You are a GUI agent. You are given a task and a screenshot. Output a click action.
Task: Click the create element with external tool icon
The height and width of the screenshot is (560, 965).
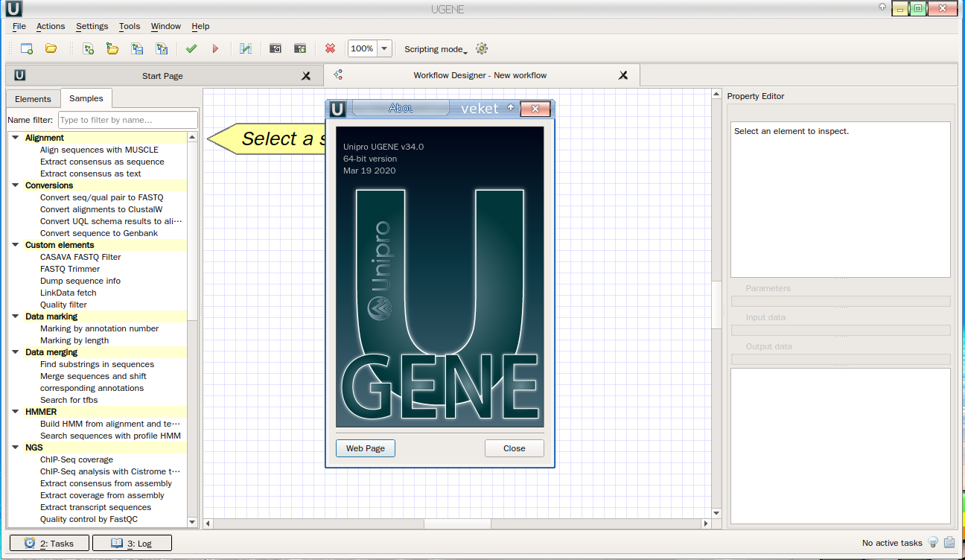click(x=300, y=48)
